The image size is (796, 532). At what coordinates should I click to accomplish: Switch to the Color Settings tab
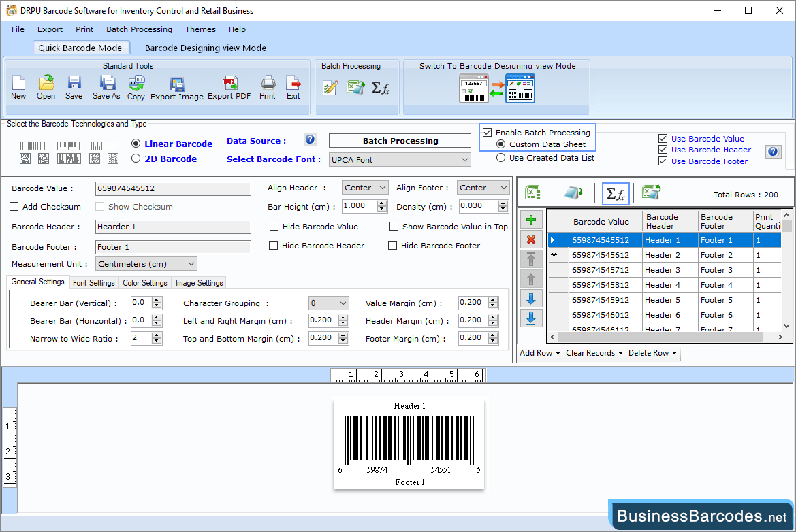[x=144, y=283]
